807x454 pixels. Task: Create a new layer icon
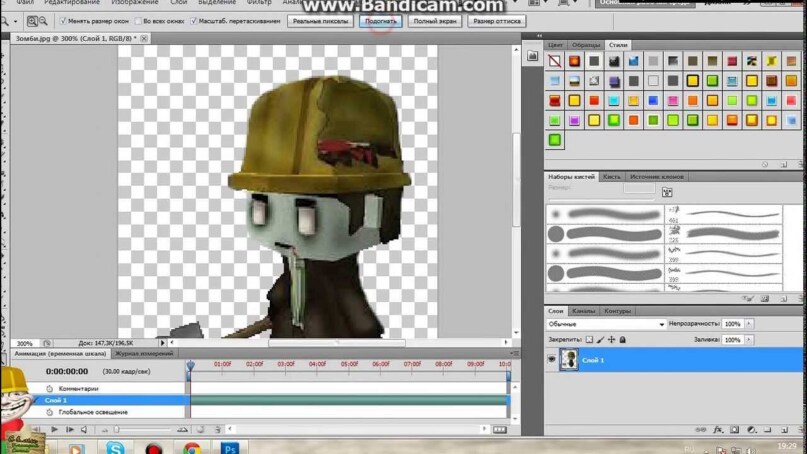point(784,430)
